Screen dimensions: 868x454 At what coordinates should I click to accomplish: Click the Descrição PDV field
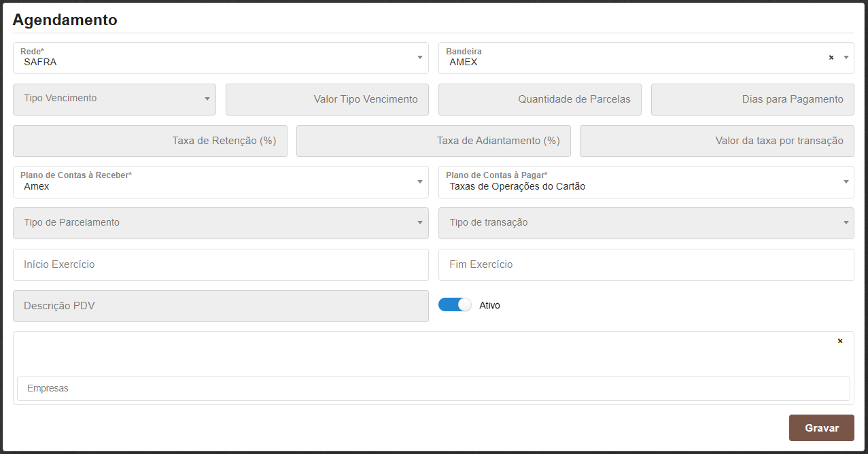221,306
